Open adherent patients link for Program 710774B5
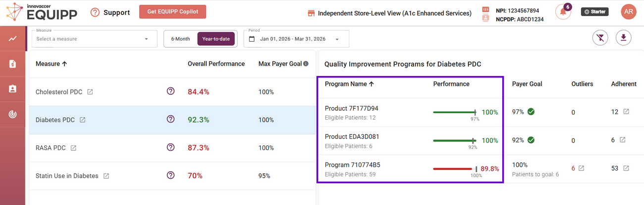The image size is (644, 205). [626, 168]
